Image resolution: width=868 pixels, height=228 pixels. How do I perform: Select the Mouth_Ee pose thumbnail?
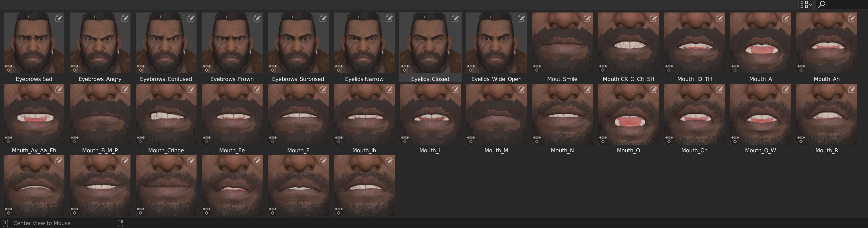[x=232, y=115]
